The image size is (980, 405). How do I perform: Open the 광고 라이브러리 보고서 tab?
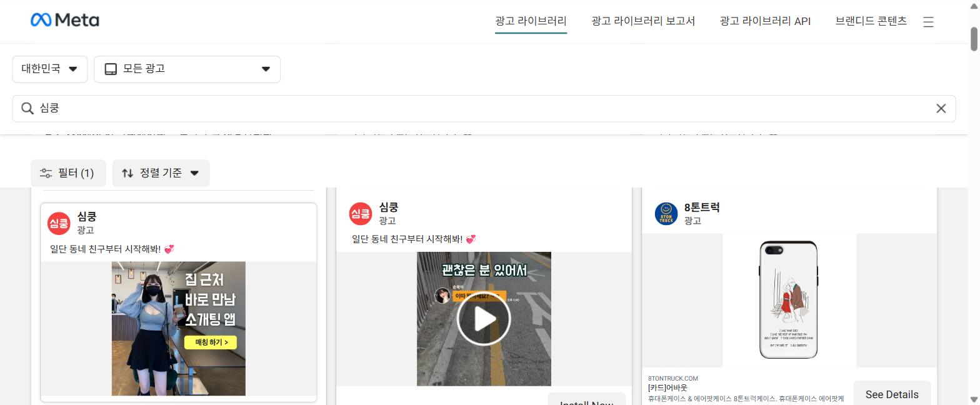643,21
